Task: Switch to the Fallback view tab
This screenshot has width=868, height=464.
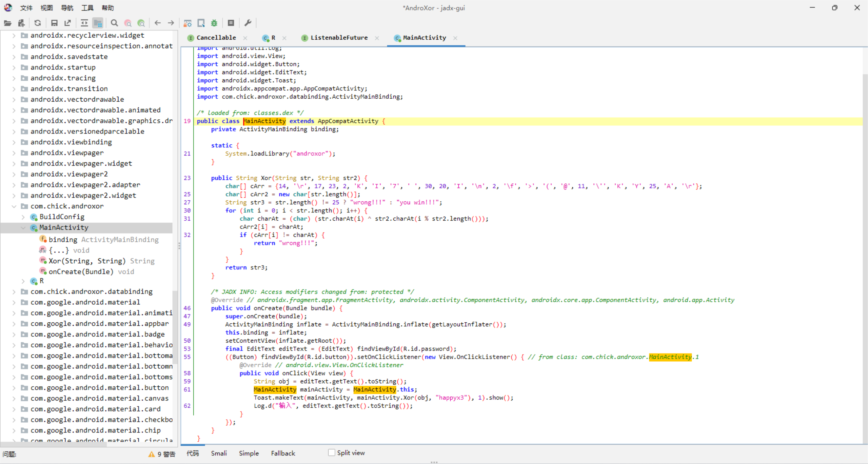Action: [x=283, y=453]
